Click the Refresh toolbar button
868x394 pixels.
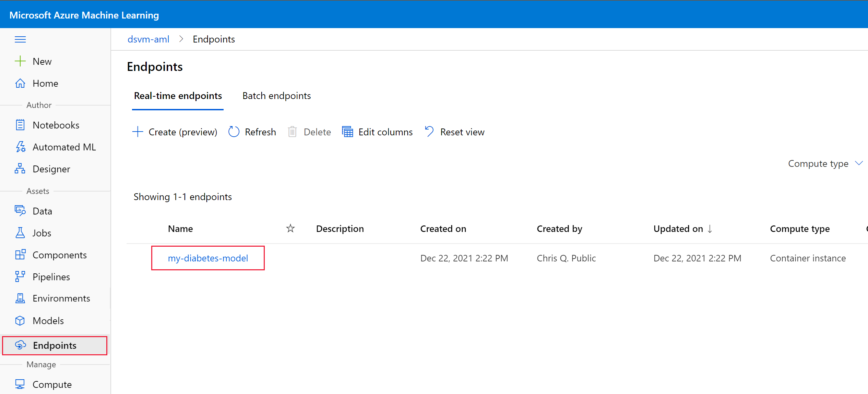252,132
